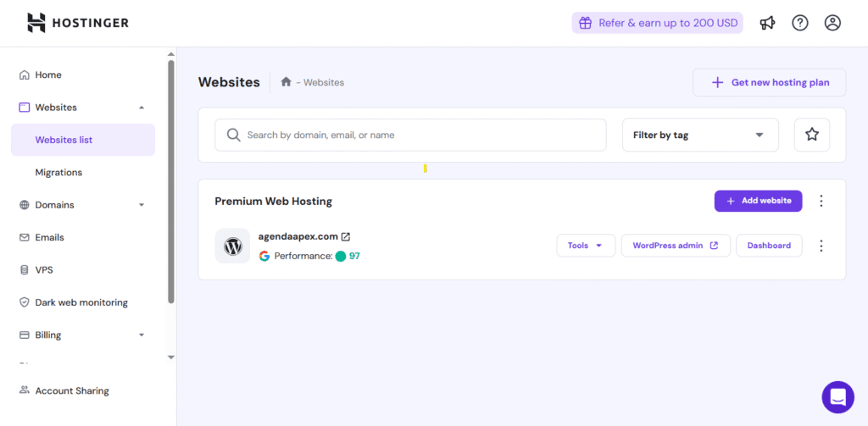Click the Hostinger logo
The height and width of the screenshot is (426, 868).
pos(78,23)
